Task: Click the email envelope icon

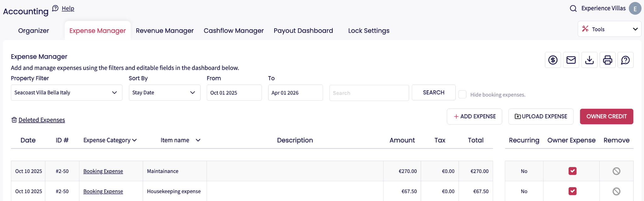Action: 571,60
